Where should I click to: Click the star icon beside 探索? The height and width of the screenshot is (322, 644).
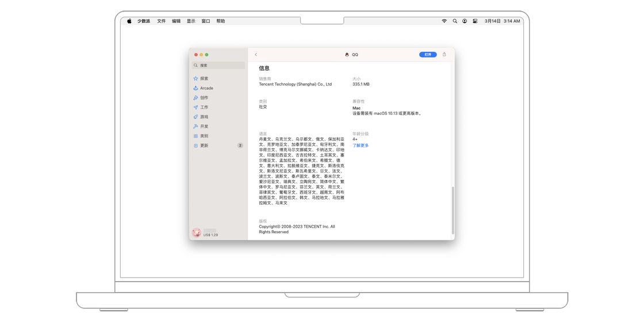point(196,78)
